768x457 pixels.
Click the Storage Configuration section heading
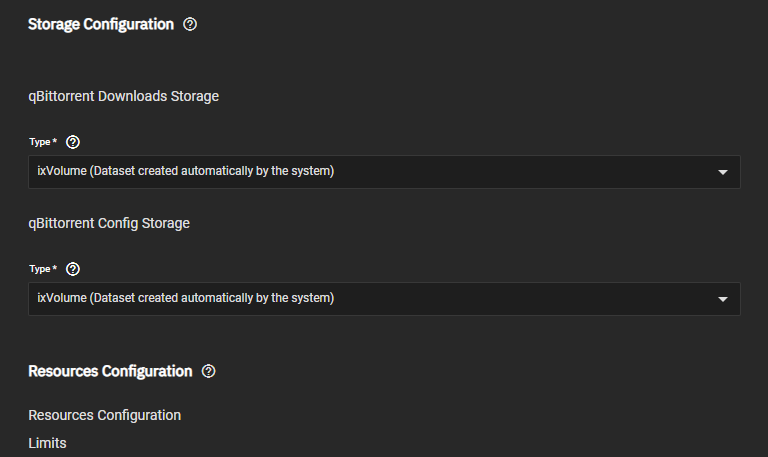101,24
